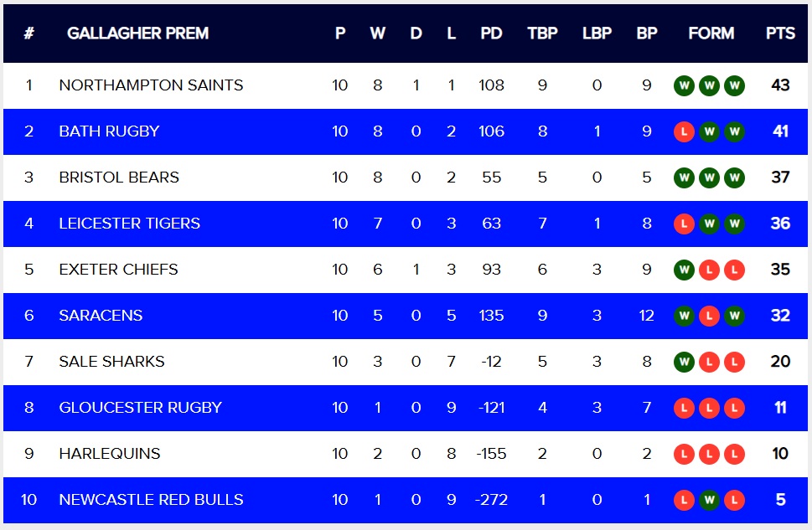Open the Northampton Saints team name
The height and width of the screenshot is (530, 812).
point(151,85)
